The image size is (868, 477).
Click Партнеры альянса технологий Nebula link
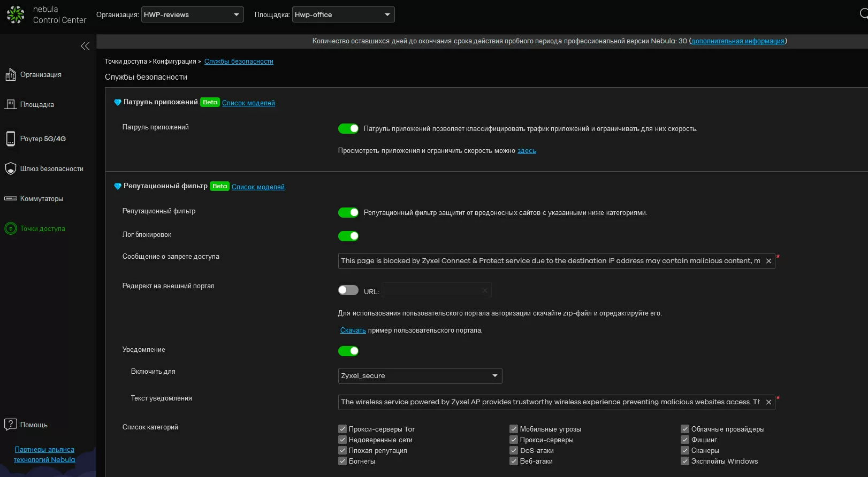(x=44, y=455)
